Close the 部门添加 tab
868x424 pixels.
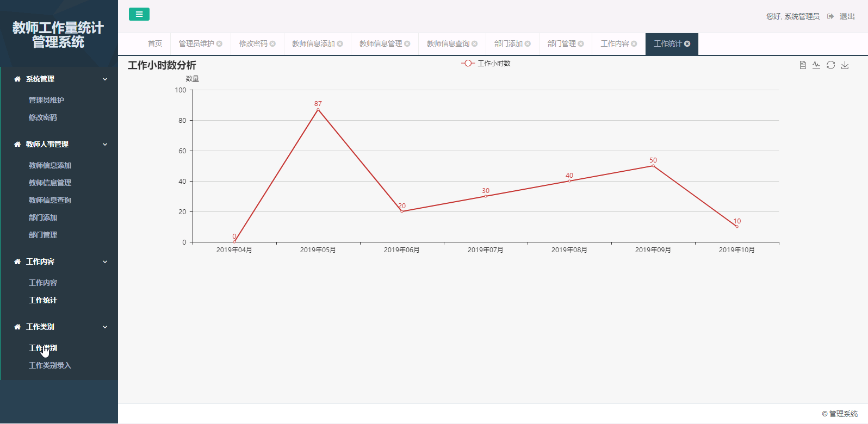[x=528, y=43]
